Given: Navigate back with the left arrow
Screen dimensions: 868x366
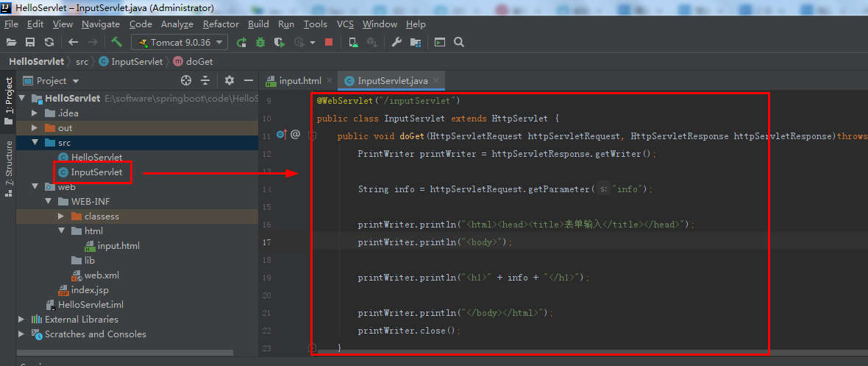Looking at the screenshot, I should tap(73, 42).
